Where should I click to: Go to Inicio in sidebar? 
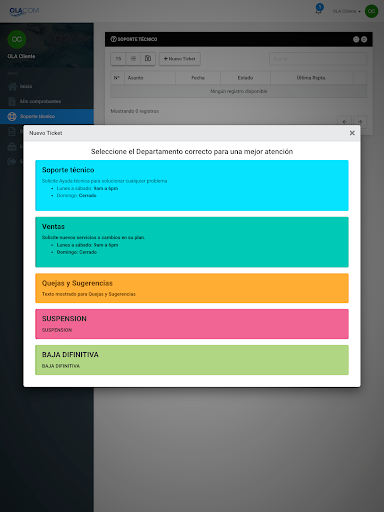pyautogui.click(x=47, y=86)
